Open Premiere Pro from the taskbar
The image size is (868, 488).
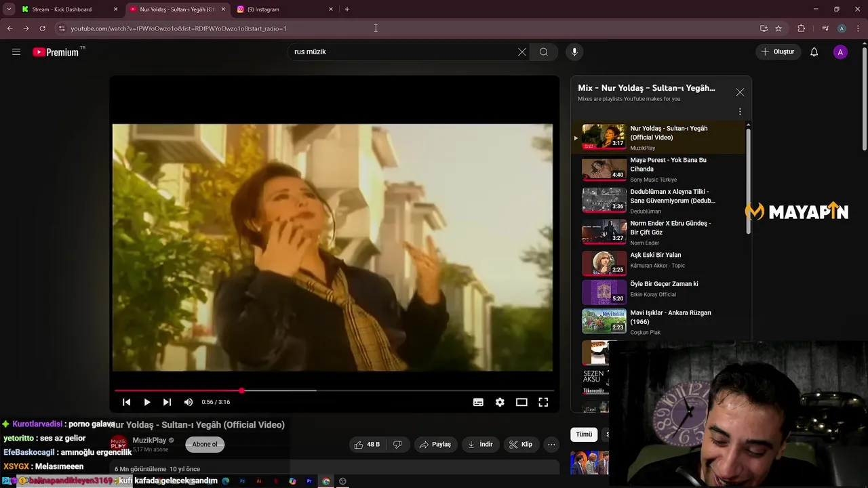point(309,481)
